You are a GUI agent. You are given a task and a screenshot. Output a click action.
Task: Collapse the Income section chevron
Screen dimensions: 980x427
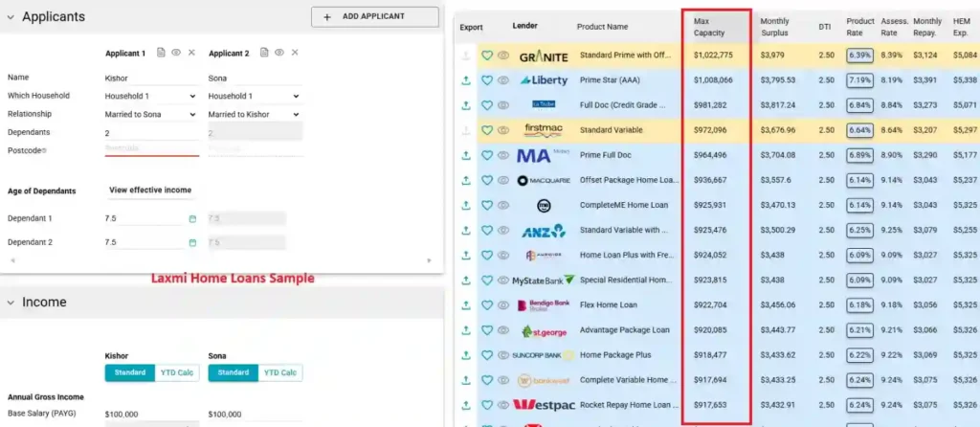[11, 303]
